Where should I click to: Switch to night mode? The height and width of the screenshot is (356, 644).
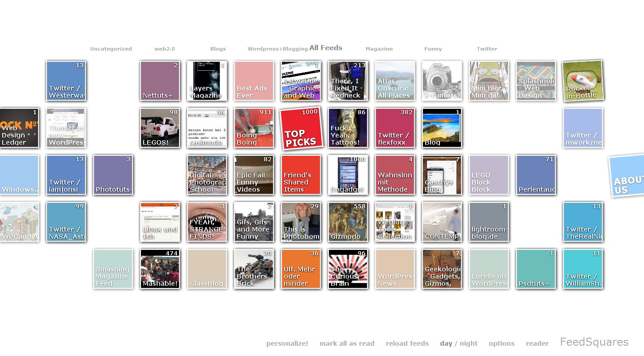[x=469, y=343]
